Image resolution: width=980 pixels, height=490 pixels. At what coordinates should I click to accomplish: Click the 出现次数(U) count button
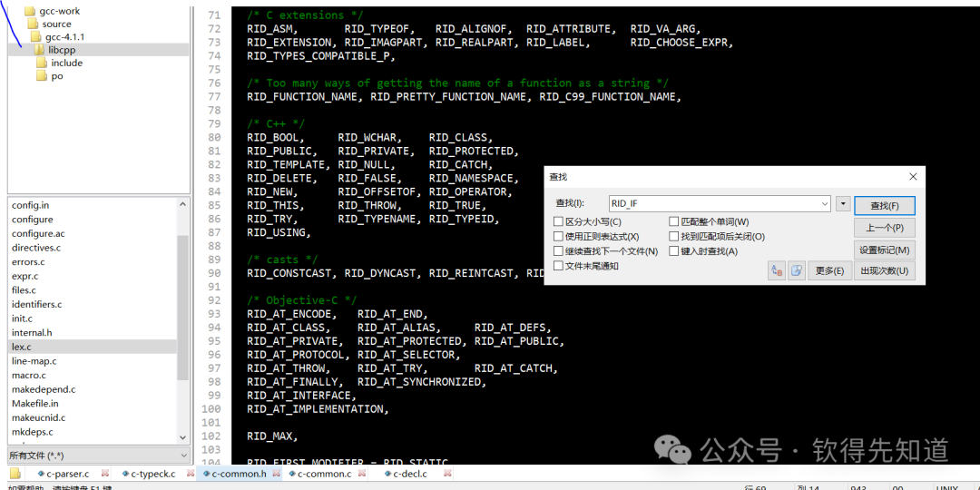point(885,270)
